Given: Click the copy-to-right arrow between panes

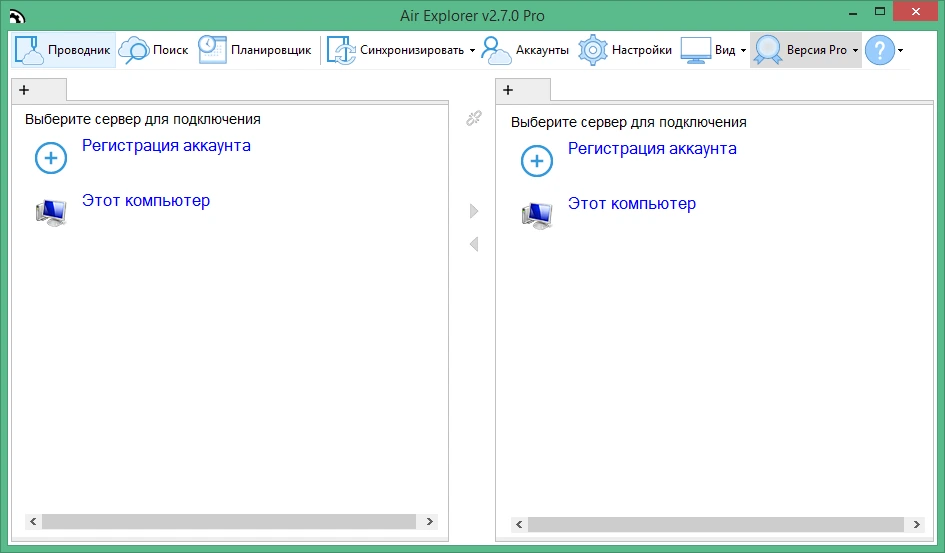Looking at the screenshot, I should click(474, 211).
